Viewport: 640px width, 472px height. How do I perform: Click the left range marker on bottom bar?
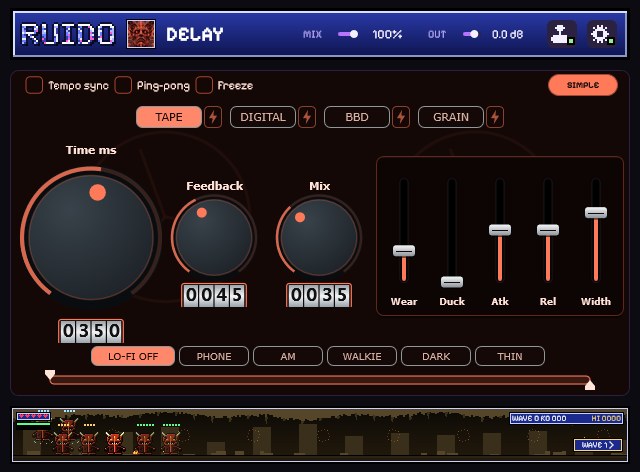50,374
